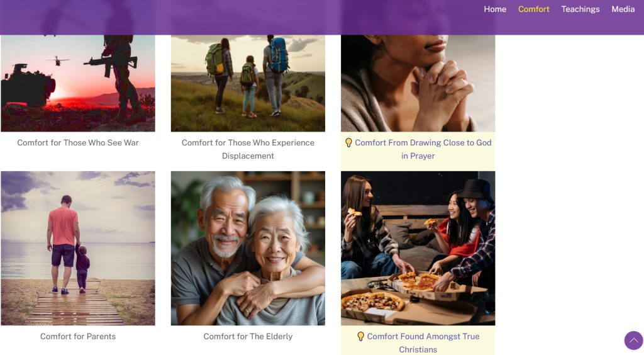Open Comfort for Those Who Experience Displacement link
Viewport: 644px width, 355px height.
tap(248, 149)
